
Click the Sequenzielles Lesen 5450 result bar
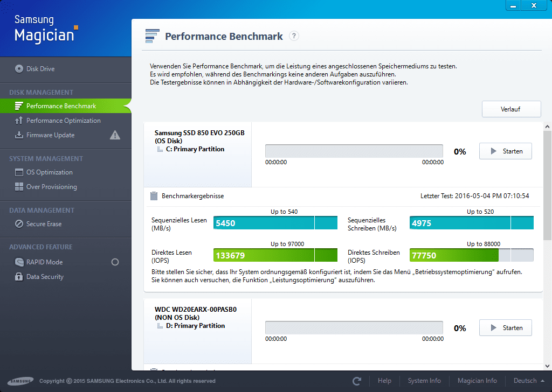tap(275, 223)
